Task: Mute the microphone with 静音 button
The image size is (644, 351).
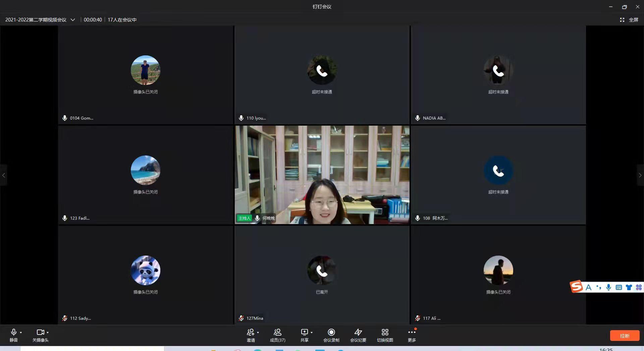Action: (13, 335)
